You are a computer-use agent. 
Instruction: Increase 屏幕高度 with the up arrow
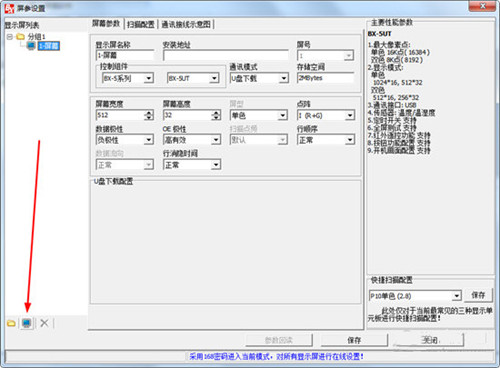(216, 113)
